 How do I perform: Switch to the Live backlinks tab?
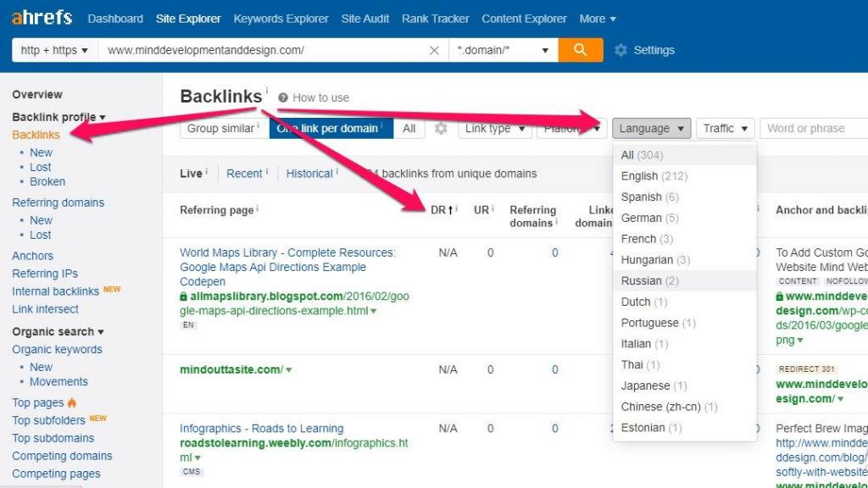click(191, 174)
